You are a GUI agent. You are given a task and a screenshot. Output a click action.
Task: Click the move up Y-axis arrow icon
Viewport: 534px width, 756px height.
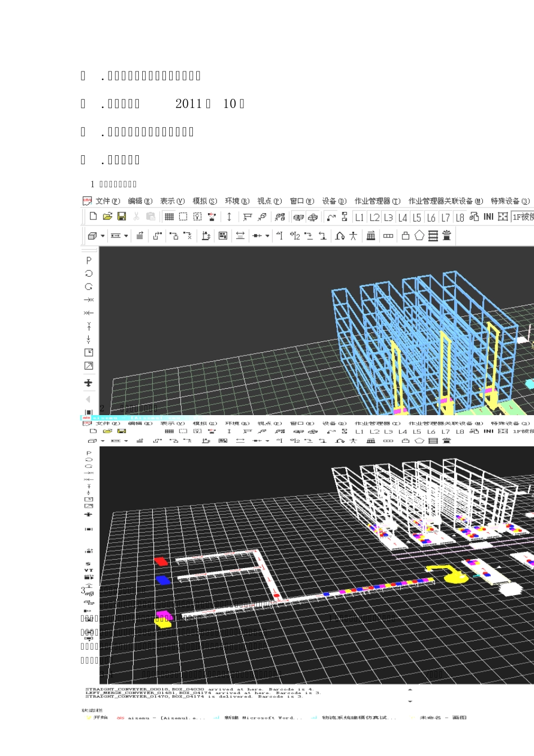(89, 326)
